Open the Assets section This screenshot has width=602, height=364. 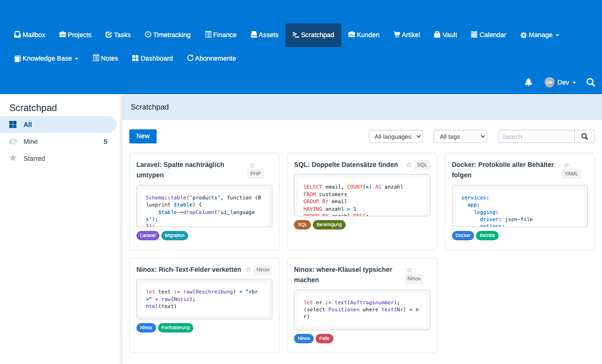264,35
